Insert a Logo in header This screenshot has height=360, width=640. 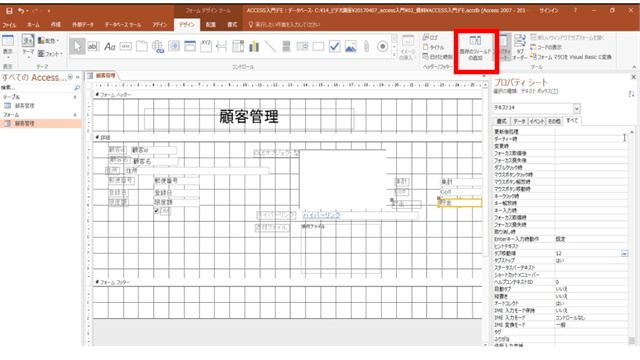[431, 38]
